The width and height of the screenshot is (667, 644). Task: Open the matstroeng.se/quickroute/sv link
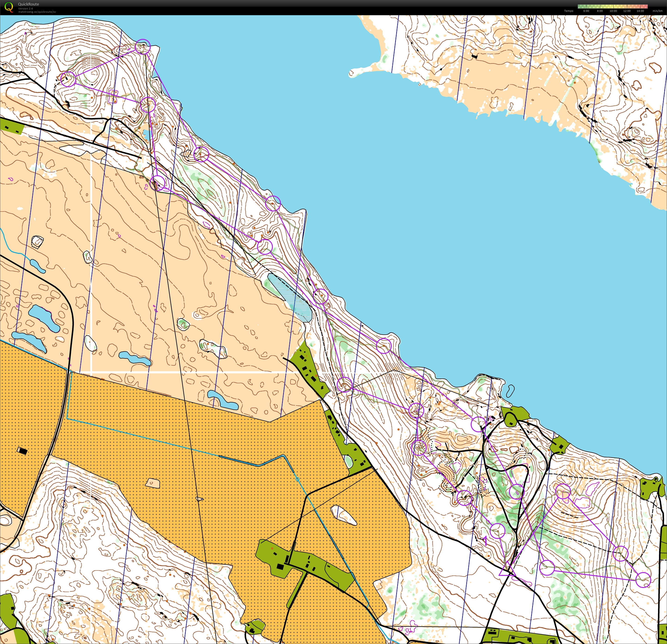point(37,12)
